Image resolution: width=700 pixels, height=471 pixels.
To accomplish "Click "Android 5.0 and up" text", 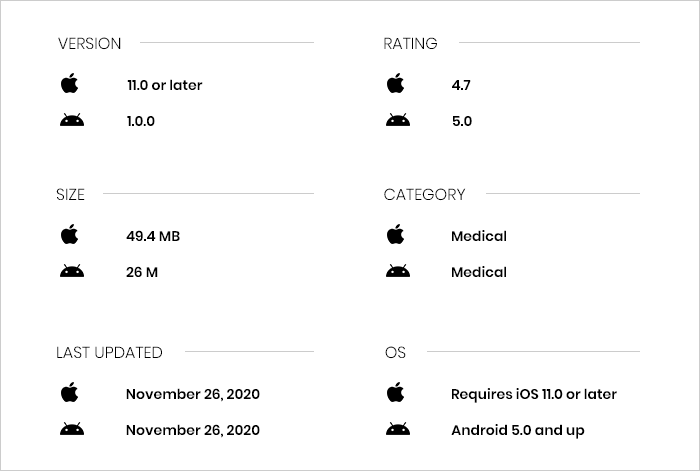I will tap(518, 430).
